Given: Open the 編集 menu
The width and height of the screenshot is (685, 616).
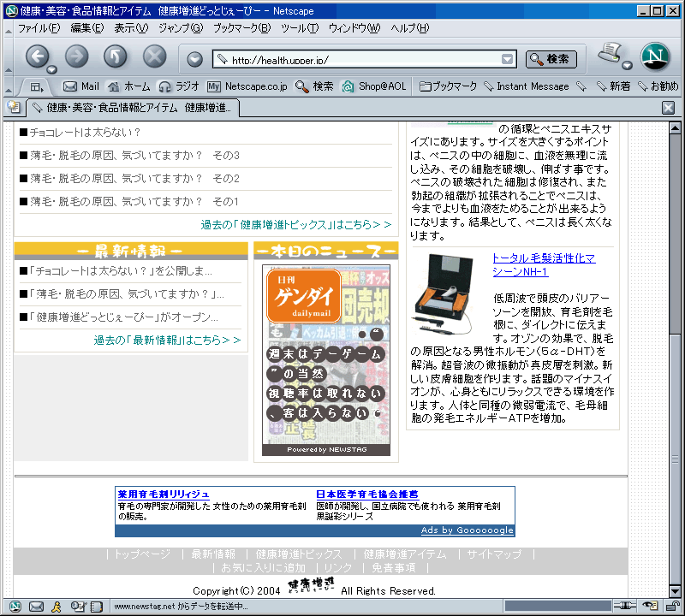Looking at the screenshot, I should [87, 28].
